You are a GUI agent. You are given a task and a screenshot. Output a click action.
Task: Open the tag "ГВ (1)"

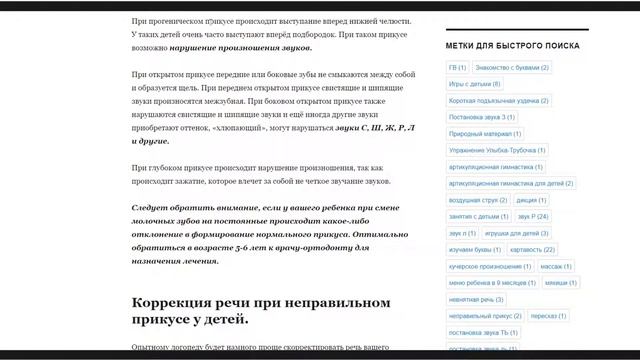(457, 67)
